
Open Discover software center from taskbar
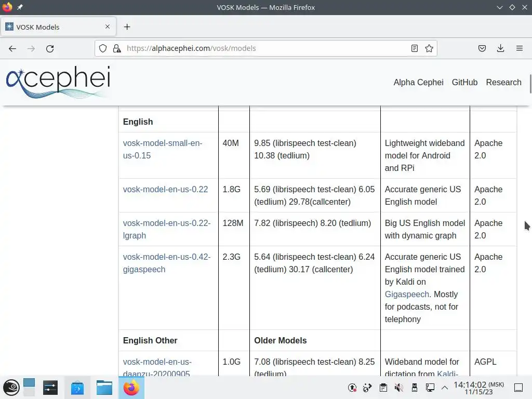[x=77, y=388]
